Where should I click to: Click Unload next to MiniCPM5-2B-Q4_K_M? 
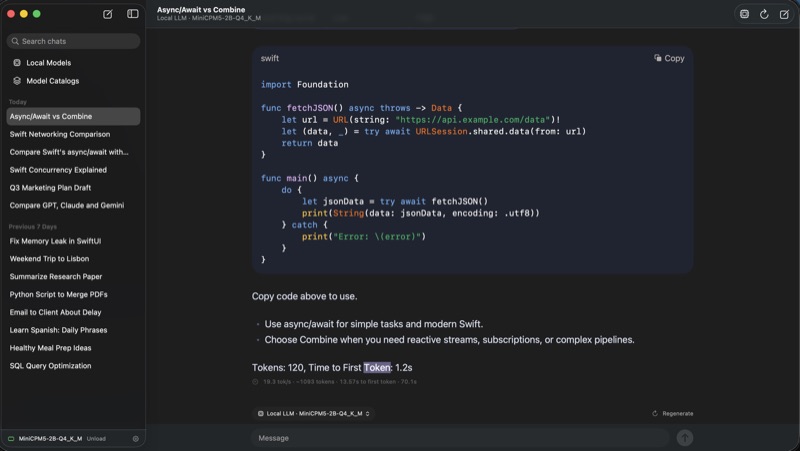pos(96,439)
